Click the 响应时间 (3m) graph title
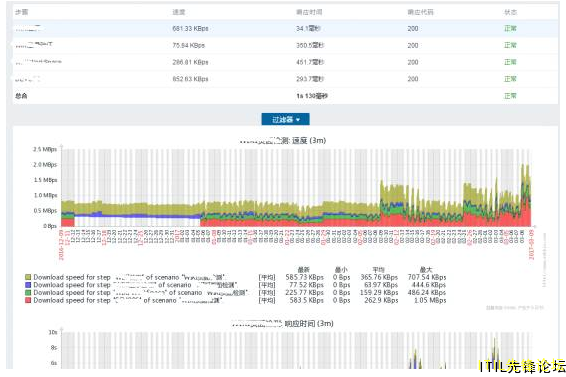 tap(282, 323)
